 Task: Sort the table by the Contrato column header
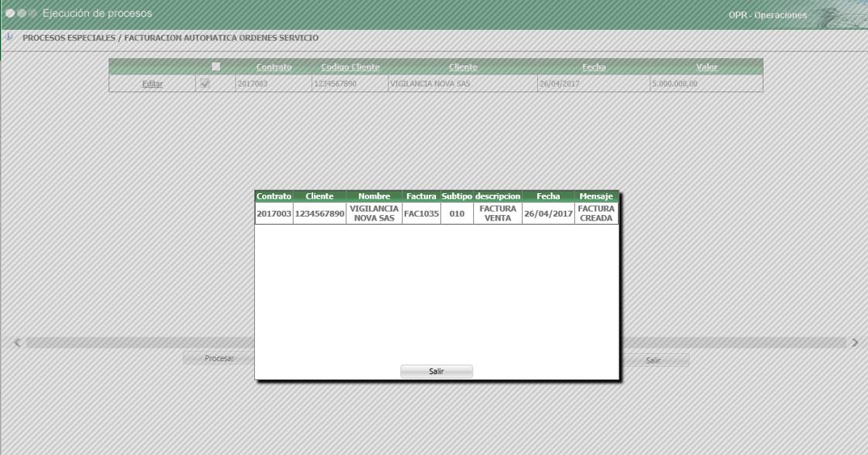[x=273, y=67]
